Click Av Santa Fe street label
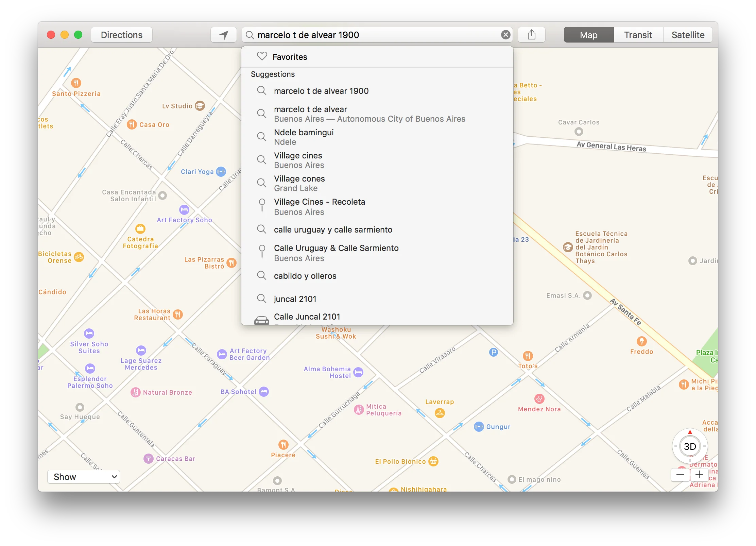This screenshot has width=756, height=546. [x=625, y=312]
